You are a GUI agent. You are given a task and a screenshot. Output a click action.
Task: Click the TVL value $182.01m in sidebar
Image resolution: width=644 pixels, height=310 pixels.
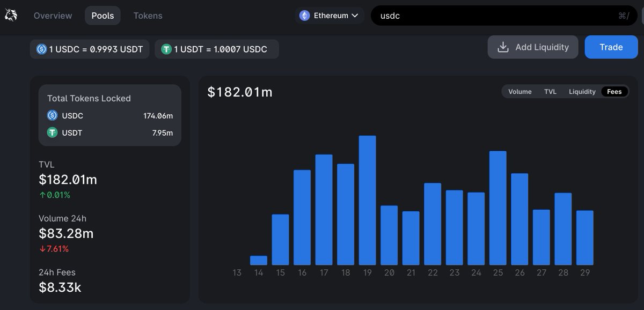pos(68,180)
